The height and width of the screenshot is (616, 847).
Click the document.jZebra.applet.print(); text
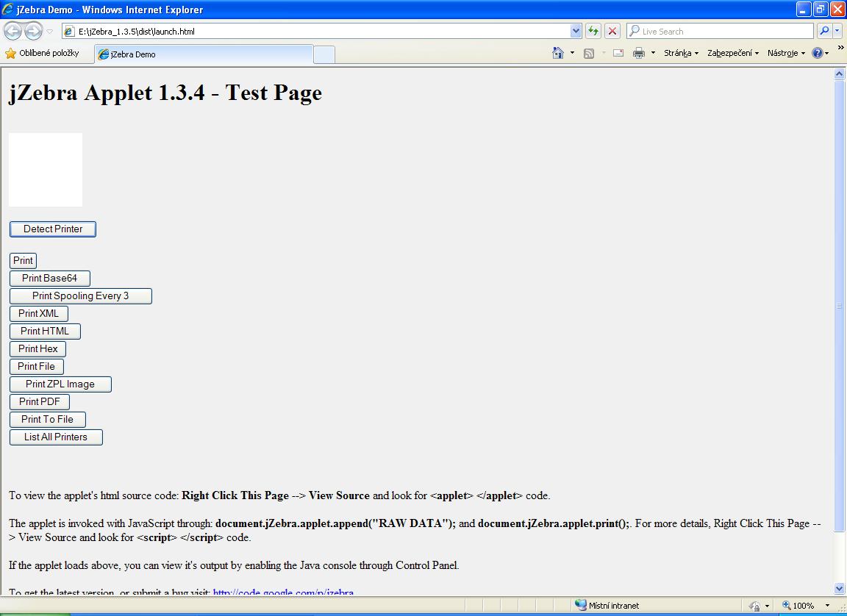(x=554, y=523)
